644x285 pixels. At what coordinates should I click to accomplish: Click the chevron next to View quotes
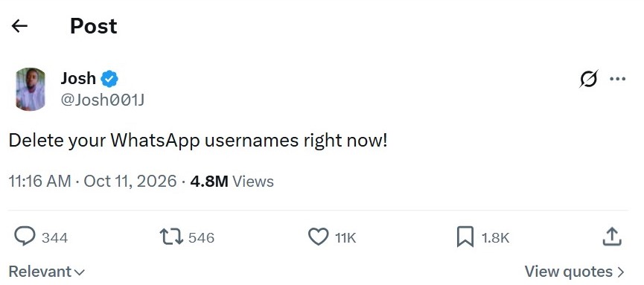pyautogui.click(x=620, y=272)
